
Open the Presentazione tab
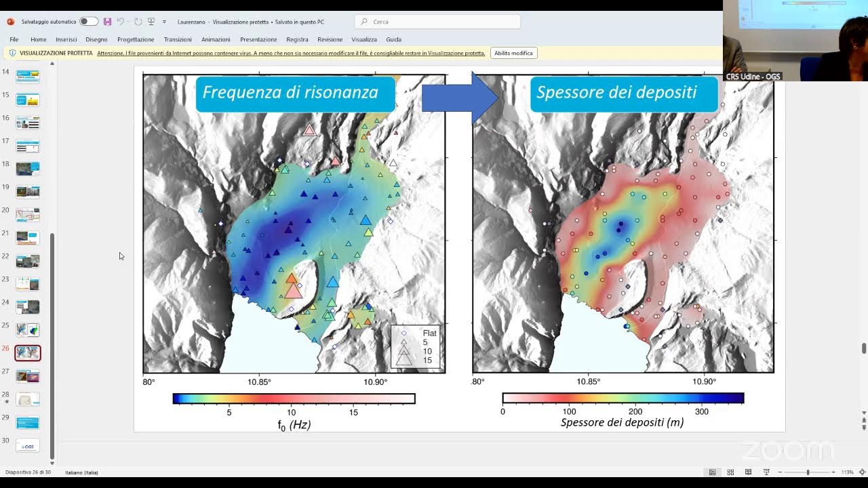click(x=258, y=39)
